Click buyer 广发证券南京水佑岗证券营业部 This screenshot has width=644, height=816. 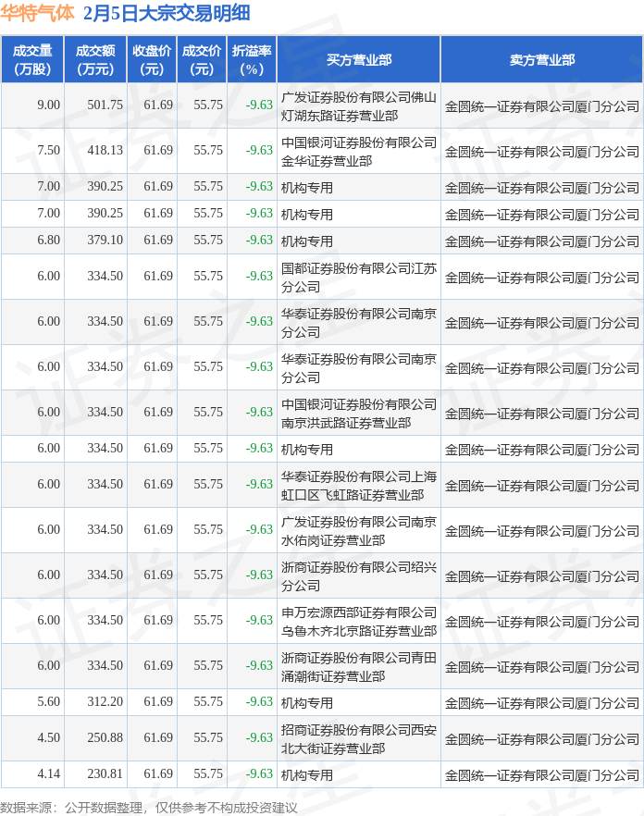click(x=359, y=531)
